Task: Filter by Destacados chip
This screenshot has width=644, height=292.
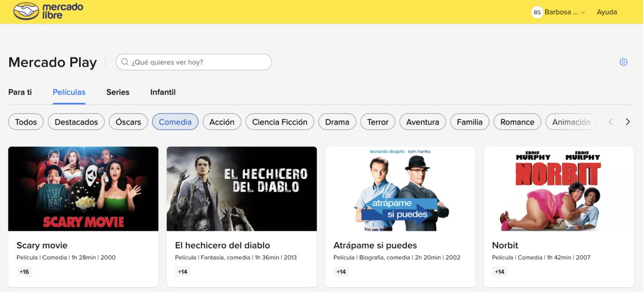Action: pos(76,122)
